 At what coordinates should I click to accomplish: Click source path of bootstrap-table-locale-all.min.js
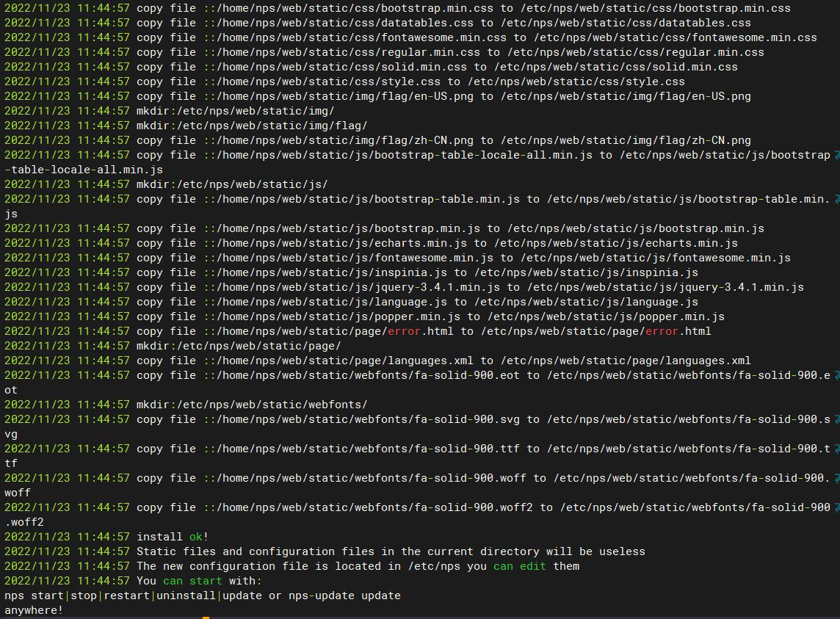(404, 155)
